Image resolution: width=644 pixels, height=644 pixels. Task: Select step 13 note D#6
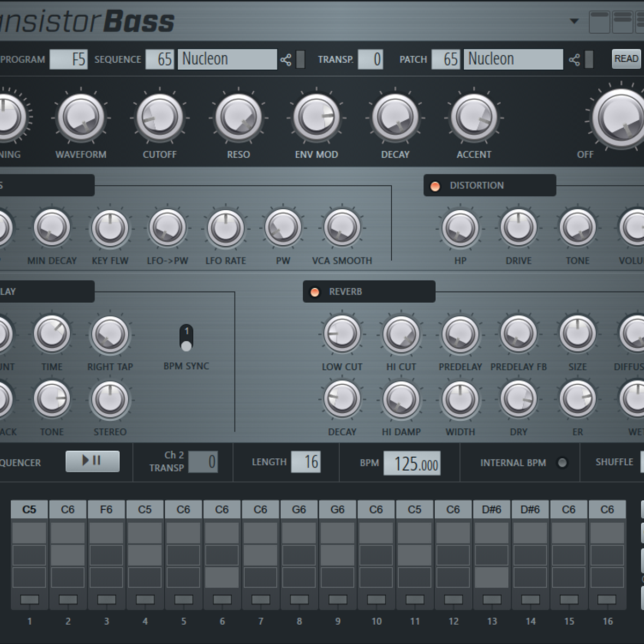[x=492, y=509]
